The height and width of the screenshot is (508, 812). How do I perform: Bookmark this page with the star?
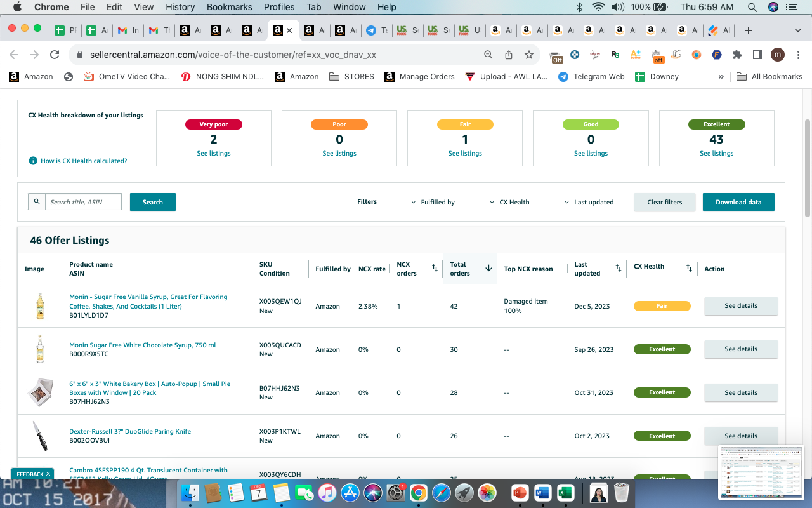(x=529, y=55)
